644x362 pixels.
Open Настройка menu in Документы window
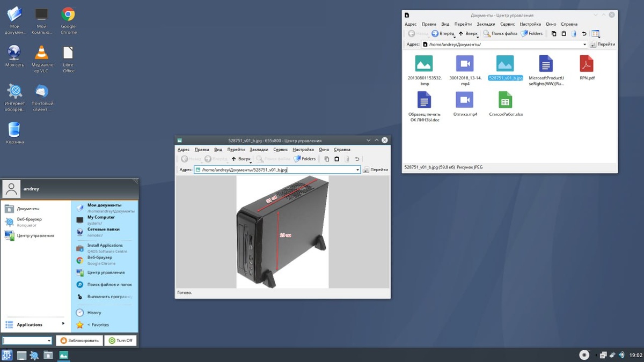(530, 24)
